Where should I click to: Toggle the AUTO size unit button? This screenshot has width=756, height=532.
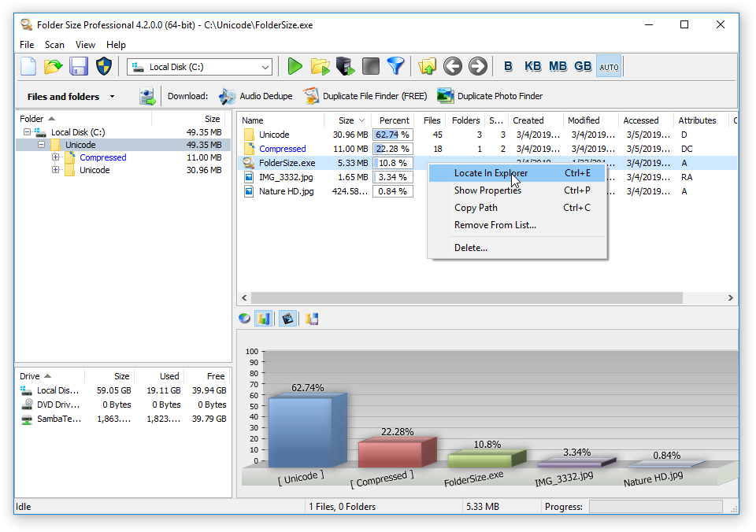point(609,67)
